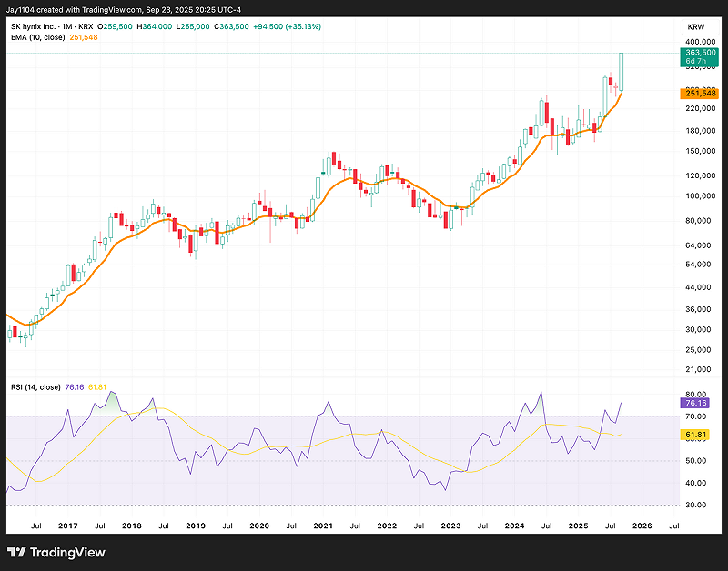Click the 2018 label on time axis

tap(131, 526)
